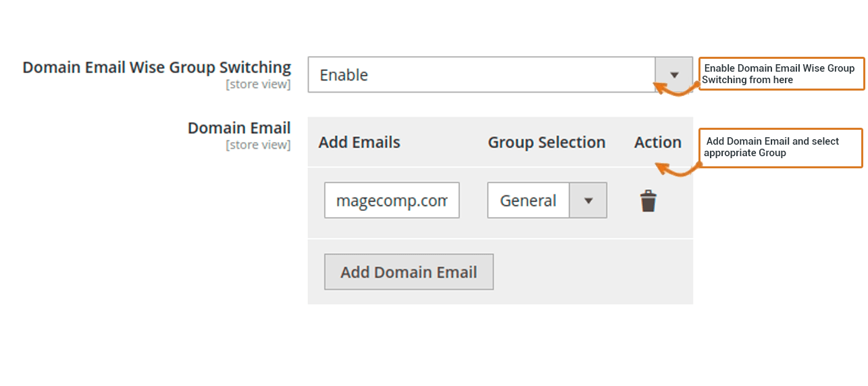This screenshot has height=386, width=868.
Task: Click the Action column header
Action: [658, 143]
